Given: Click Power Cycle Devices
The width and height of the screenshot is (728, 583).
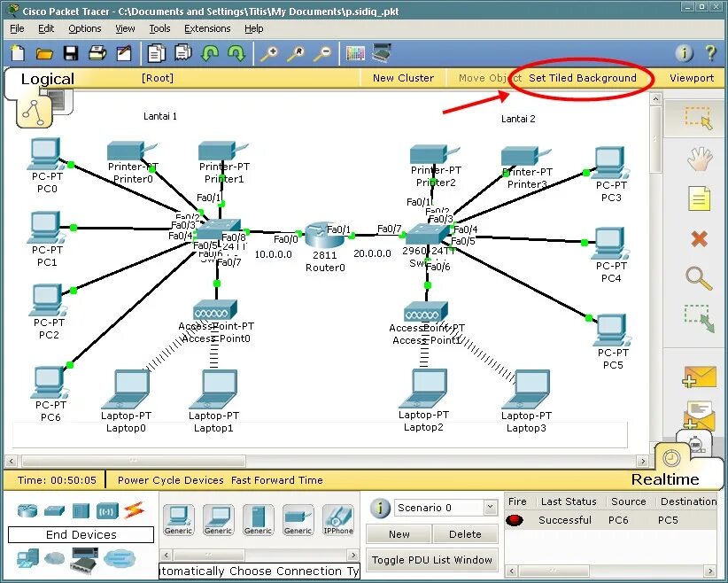Looking at the screenshot, I should tap(170, 480).
